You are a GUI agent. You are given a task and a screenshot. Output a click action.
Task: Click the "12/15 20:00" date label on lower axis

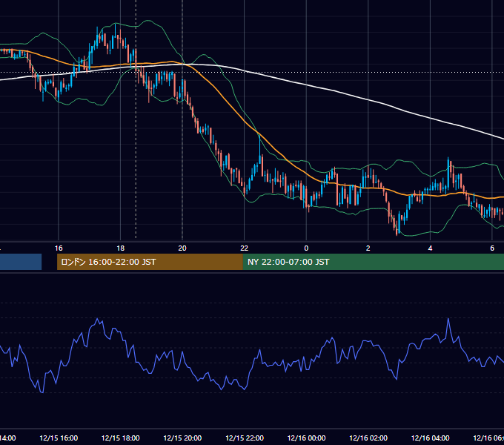tap(182, 438)
